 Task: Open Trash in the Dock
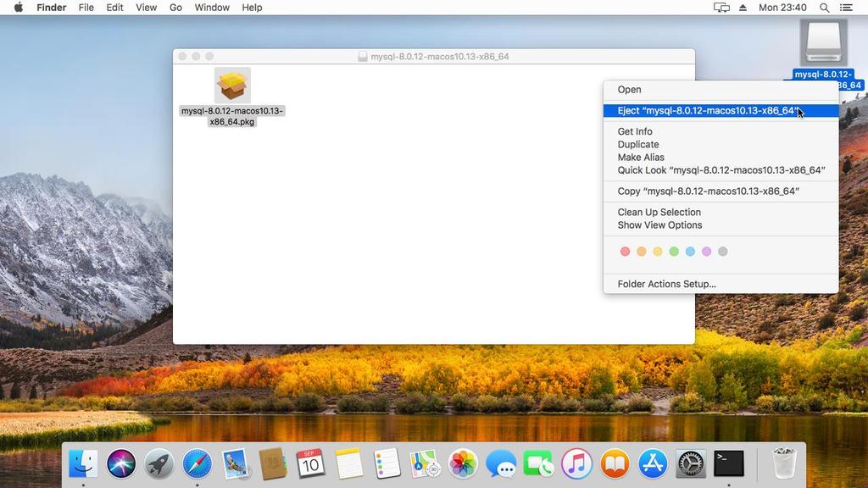(784, 463)
